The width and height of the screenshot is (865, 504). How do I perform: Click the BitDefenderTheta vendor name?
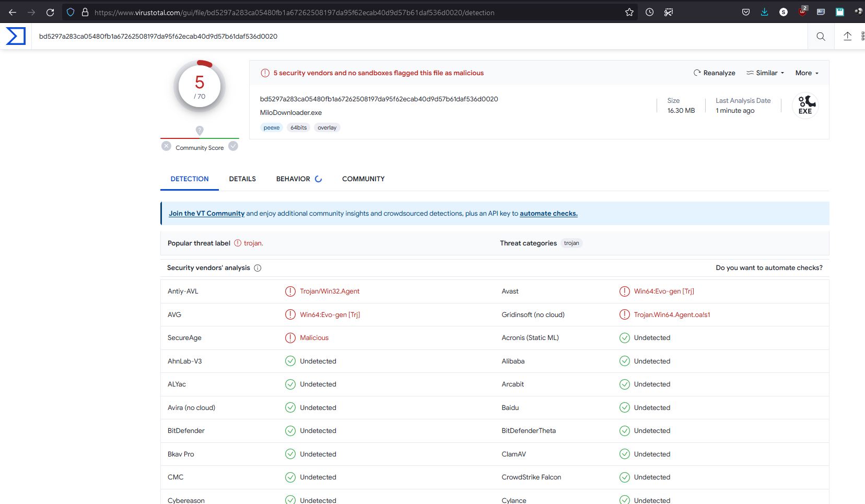click(529, 431)
